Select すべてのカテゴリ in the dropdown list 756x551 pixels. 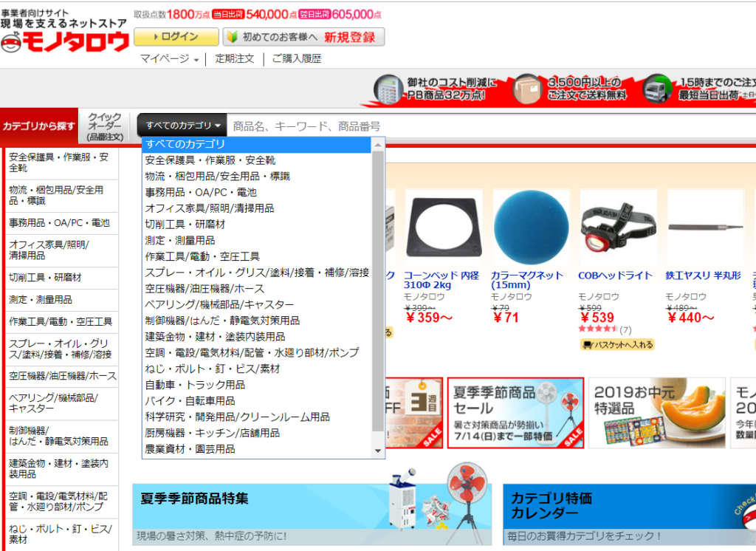click(257, 144)
